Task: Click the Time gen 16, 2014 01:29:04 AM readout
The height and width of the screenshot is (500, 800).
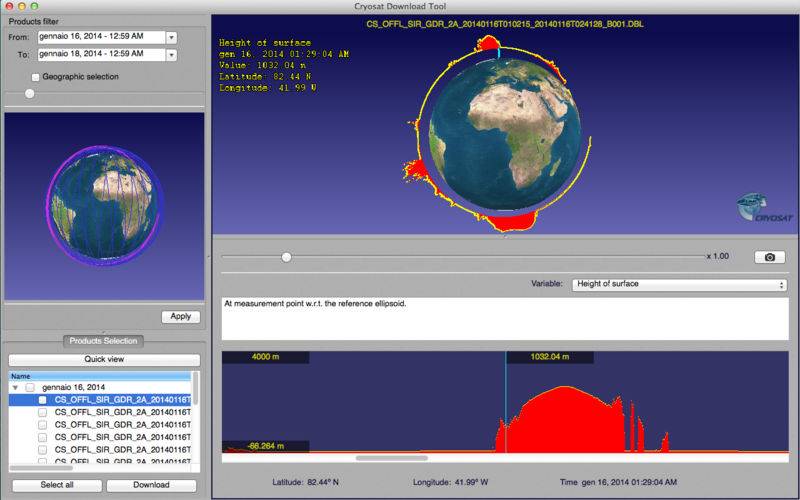Action: point(618,482)
